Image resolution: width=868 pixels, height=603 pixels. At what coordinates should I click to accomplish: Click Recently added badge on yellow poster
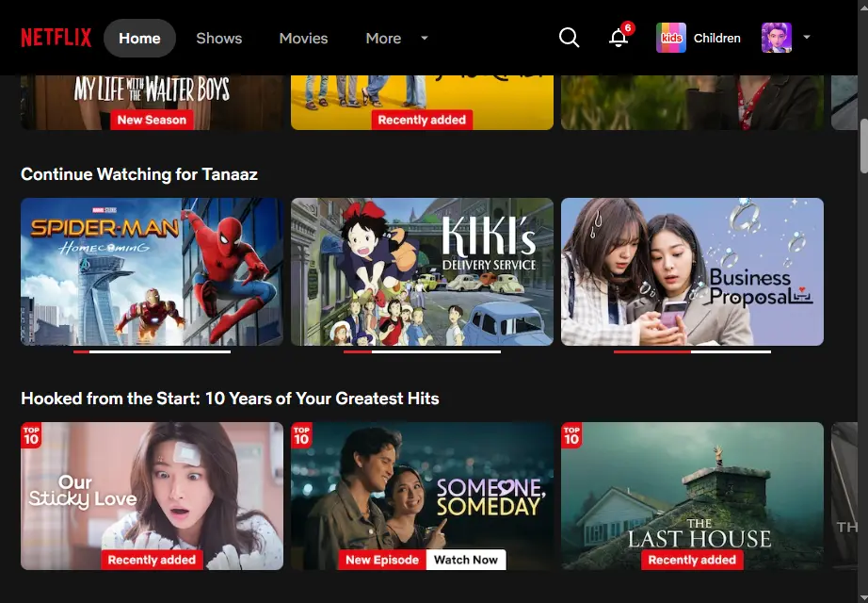(422, 120)
